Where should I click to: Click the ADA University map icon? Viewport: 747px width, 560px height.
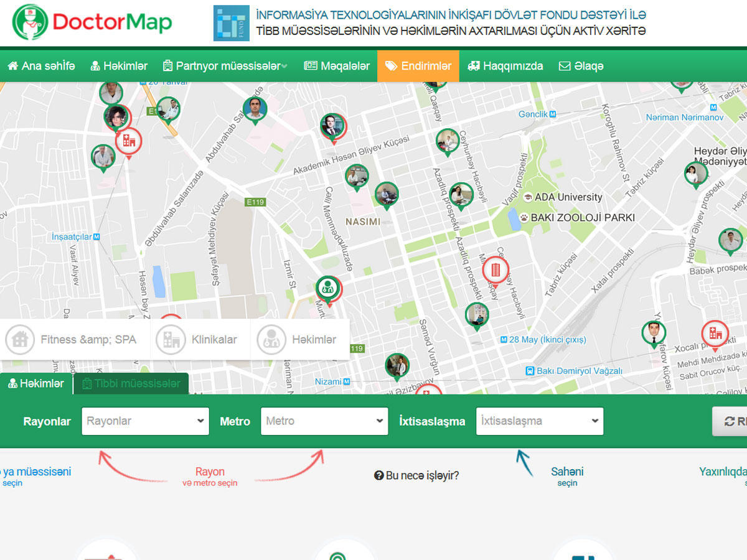coord(529,197)
